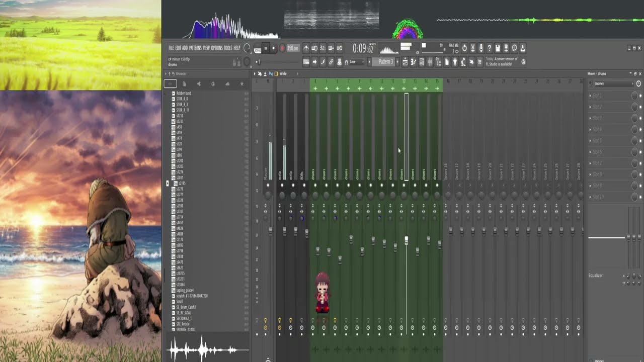Toggle the metronome icon
The image size is (644, 362).
click(306, 48)
